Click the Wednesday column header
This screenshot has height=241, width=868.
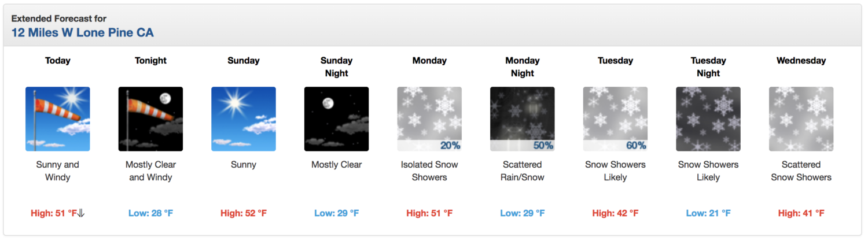[x=801, y=61]
